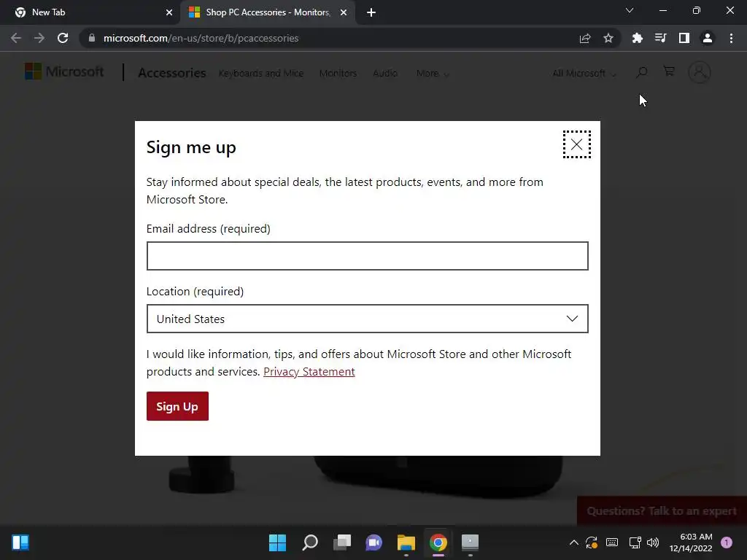Image resolution: width=747 pixels, height=560 pixels.
Task: Open the gray app icon beside Chrome
Action: pos(471,542)
